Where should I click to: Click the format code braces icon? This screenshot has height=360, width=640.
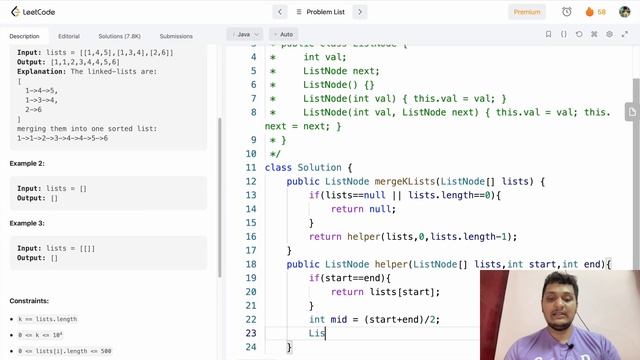pos(564,34)
